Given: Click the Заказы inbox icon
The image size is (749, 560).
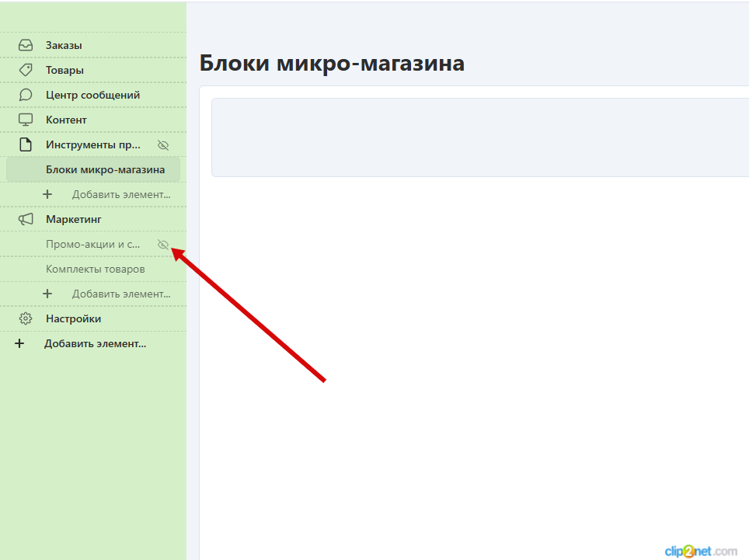Looking at the screenshot, I should [x=26, y=45].
